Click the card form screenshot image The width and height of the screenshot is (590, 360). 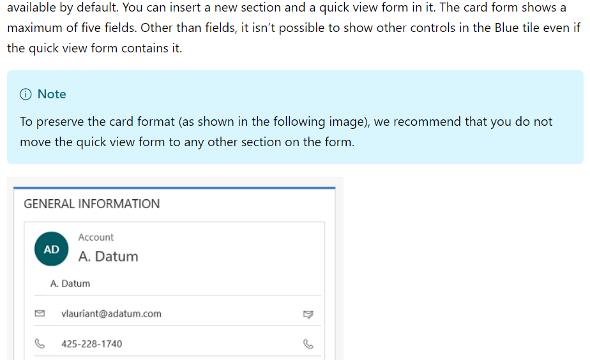175,269
